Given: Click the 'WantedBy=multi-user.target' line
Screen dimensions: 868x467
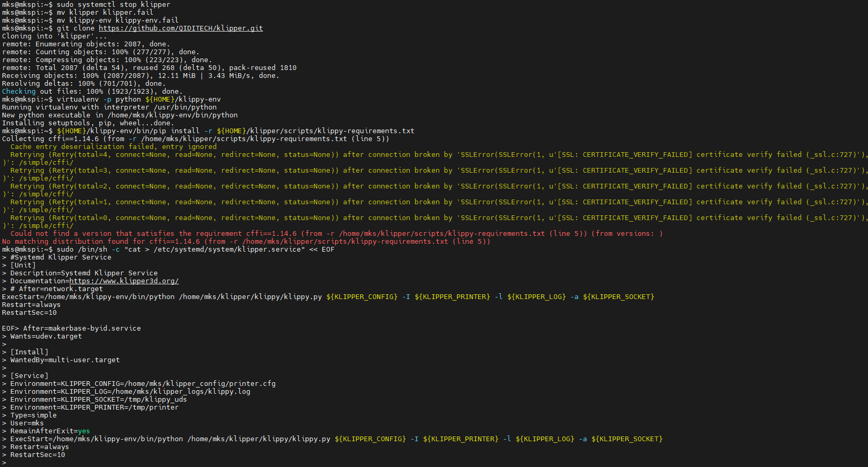Looking at the screenshot, I should pos(65,360).
